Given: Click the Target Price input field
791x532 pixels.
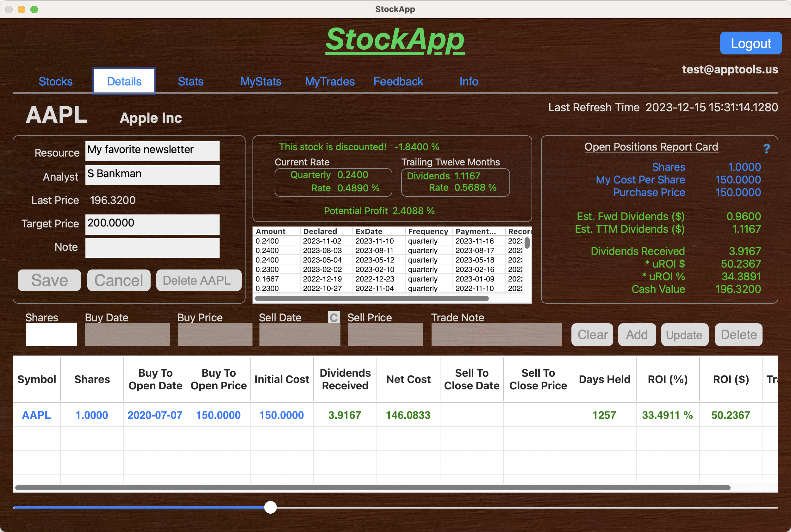Looking at the screenshot, I should tap(153, 224).
